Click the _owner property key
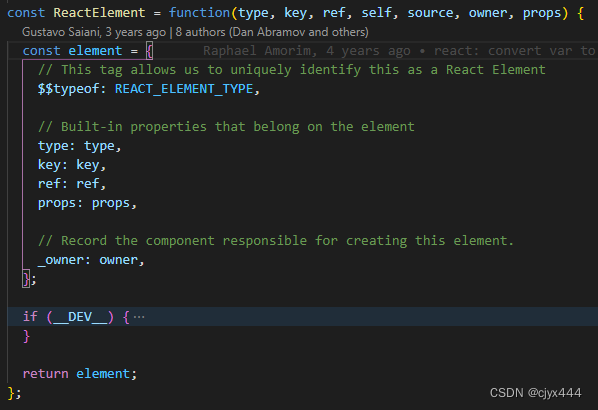Screen dimensions: 598x410 [x=61, y=260]
